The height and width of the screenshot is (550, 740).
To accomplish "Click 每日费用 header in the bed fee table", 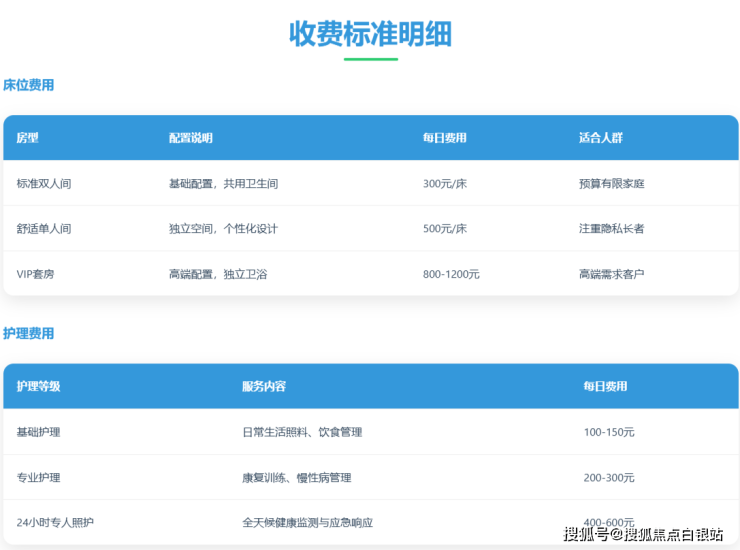I will [444, 138].
